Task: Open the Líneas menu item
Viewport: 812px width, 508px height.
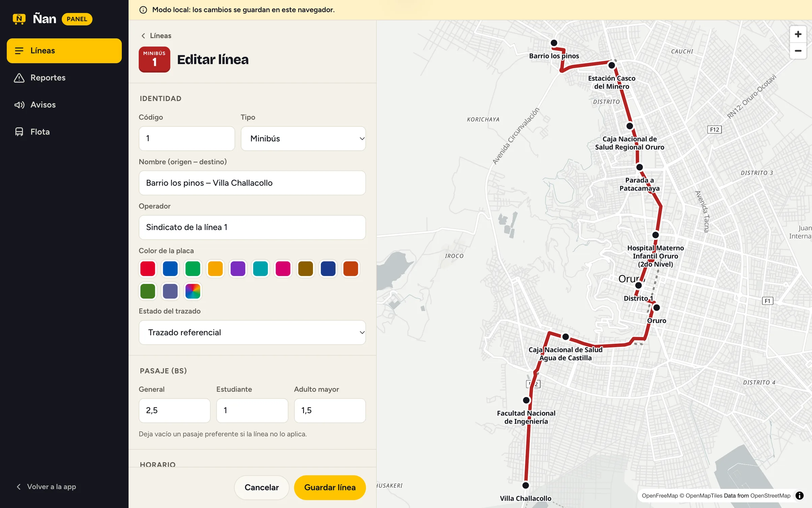Action: click(x=64, y=51)
